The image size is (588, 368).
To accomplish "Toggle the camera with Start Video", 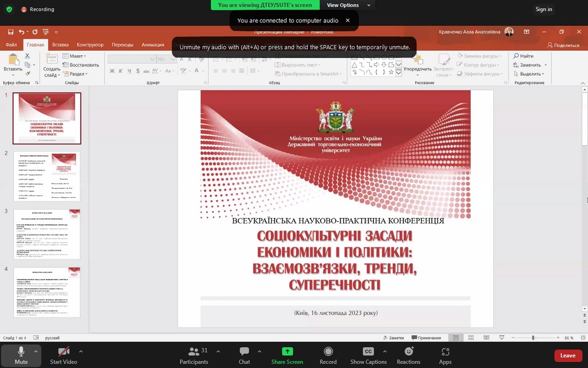I will pos(63,355).
